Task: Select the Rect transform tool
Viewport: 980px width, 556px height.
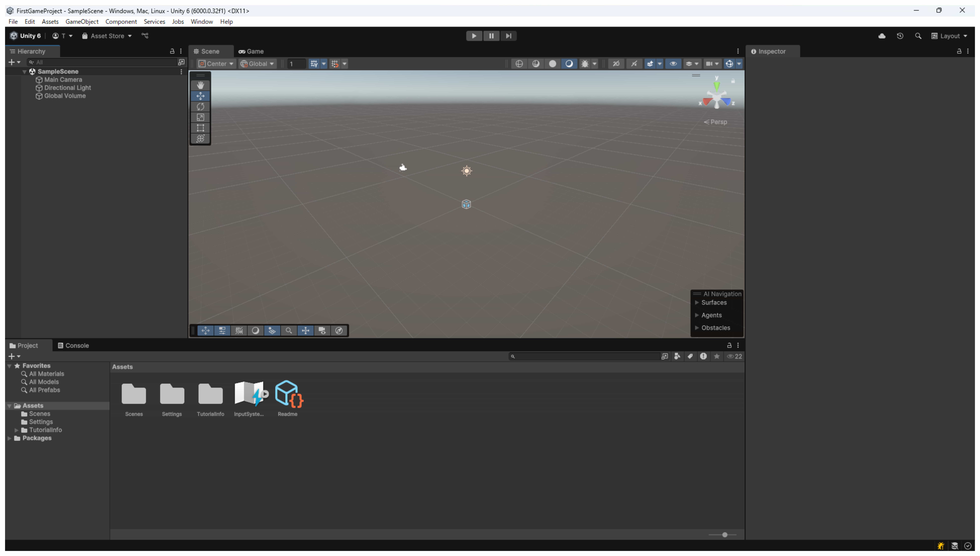Action: tap(200, 128)
